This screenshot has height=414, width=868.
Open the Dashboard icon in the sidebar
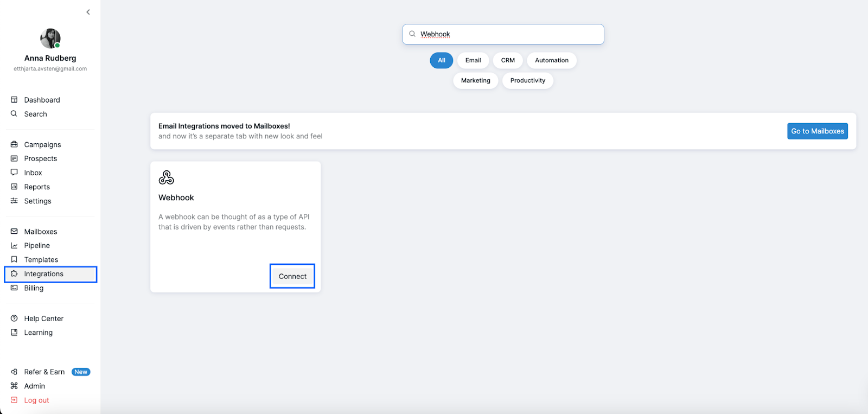pyautogui.click(x=14, y=100)
